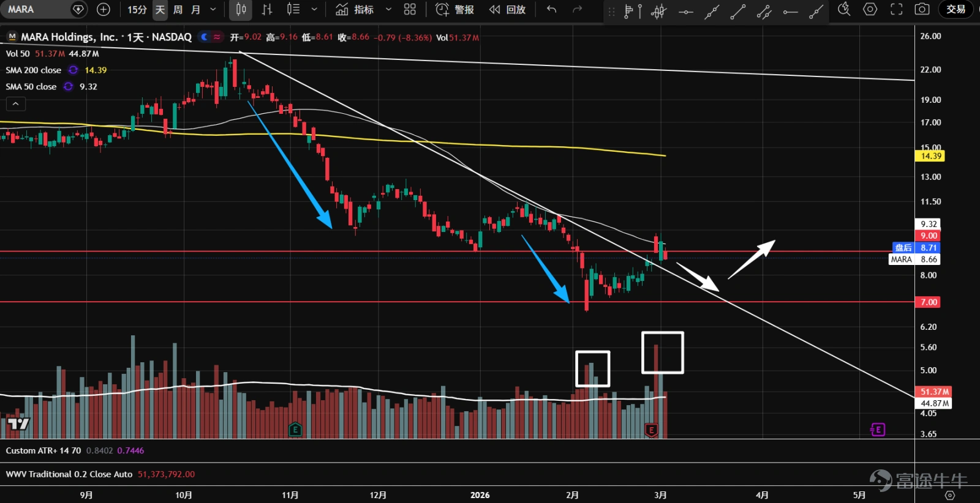Screen dimensions: 980x503
Task: Click the 9.32 SMA 50 price label
Action: 927,224
